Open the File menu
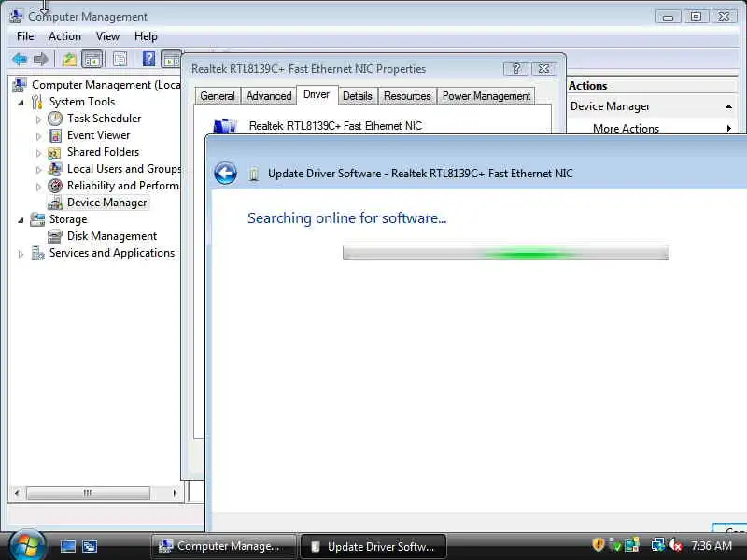The width and height of the screenshot is (747, 560). (25, 36)
